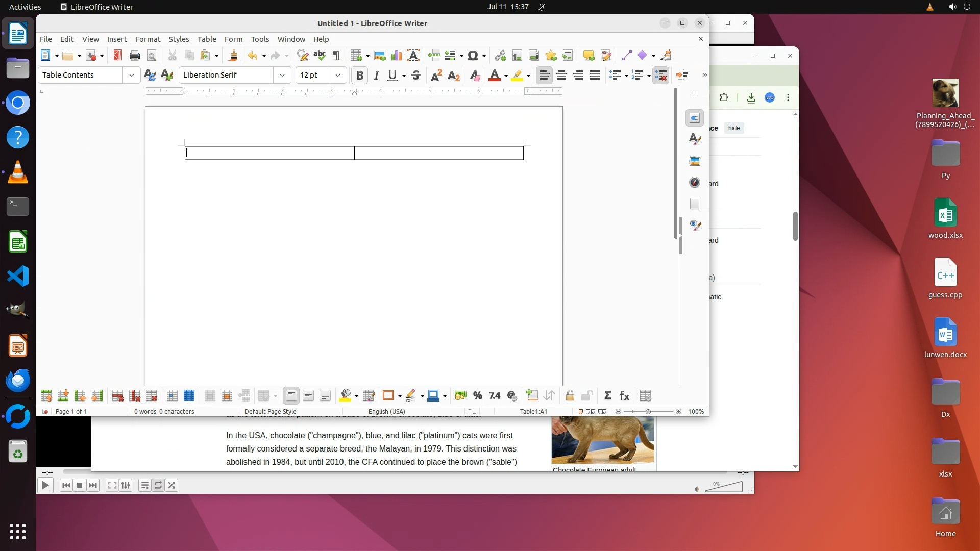Expand the font size dropdown arrow
Viewport: 980px width, 551px height.
point(337,76)
